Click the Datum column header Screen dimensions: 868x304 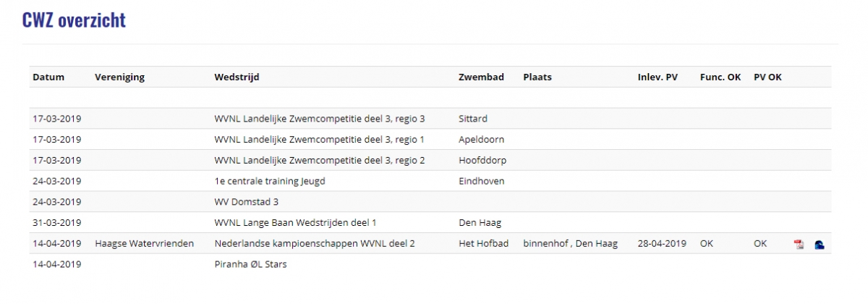[x=48, y=77]
